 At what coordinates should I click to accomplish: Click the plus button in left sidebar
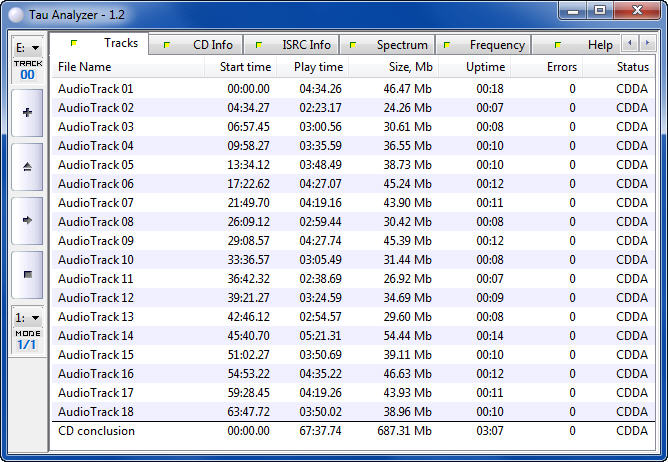pyautogui.click(x=27, y=112)
